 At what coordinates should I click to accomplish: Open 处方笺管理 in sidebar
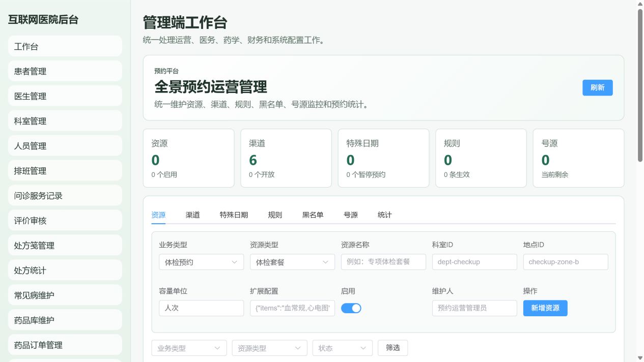pos(65,246)
